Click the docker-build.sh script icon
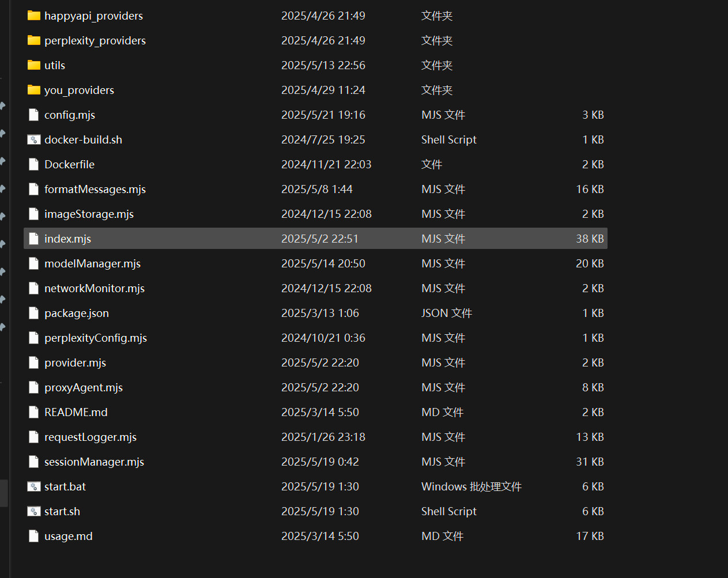 [x=34, y=139]
